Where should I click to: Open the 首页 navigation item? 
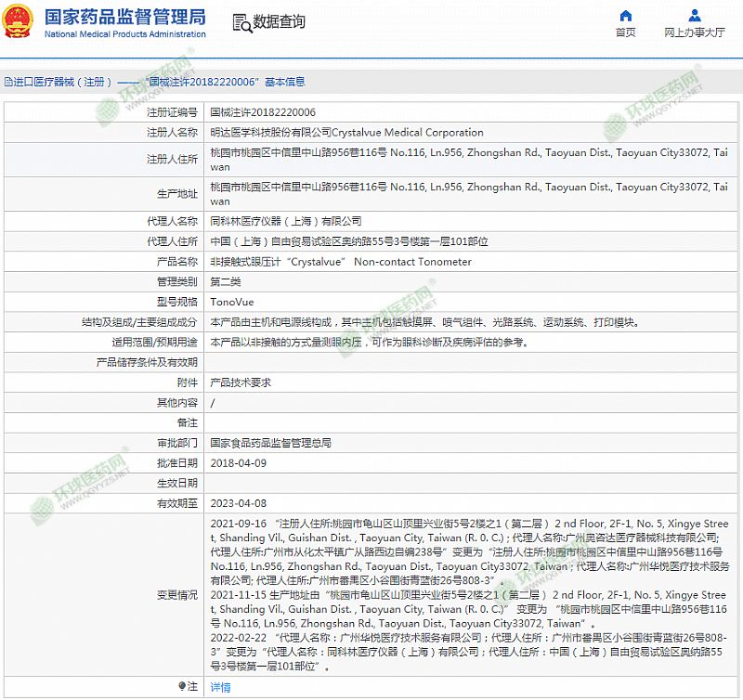[x=626, y=32]
